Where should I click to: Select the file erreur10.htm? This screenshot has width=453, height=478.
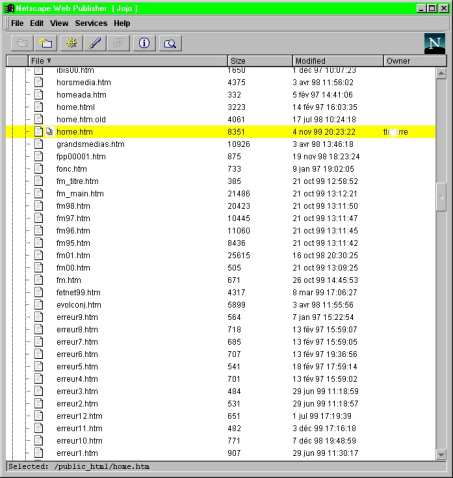point(79,441)
